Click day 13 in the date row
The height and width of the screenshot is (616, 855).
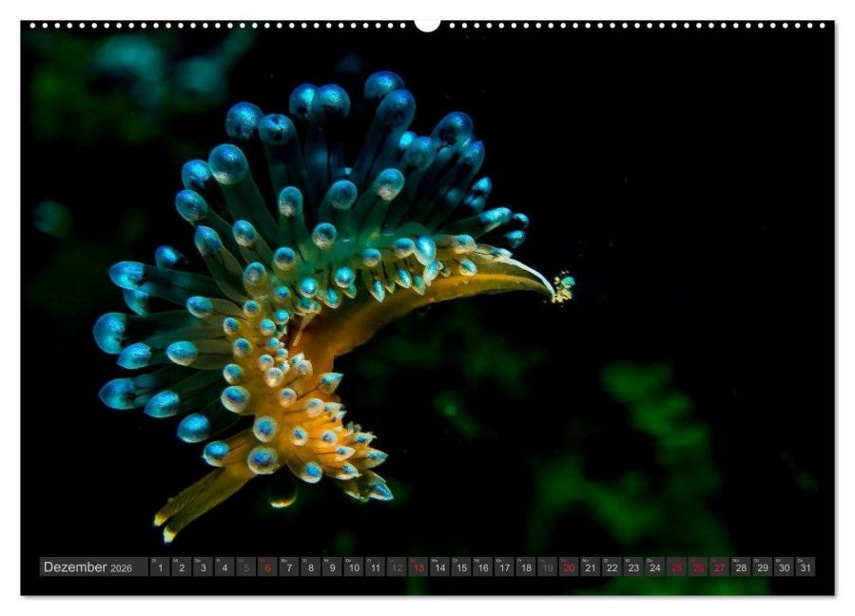click(x=418, y=567)
